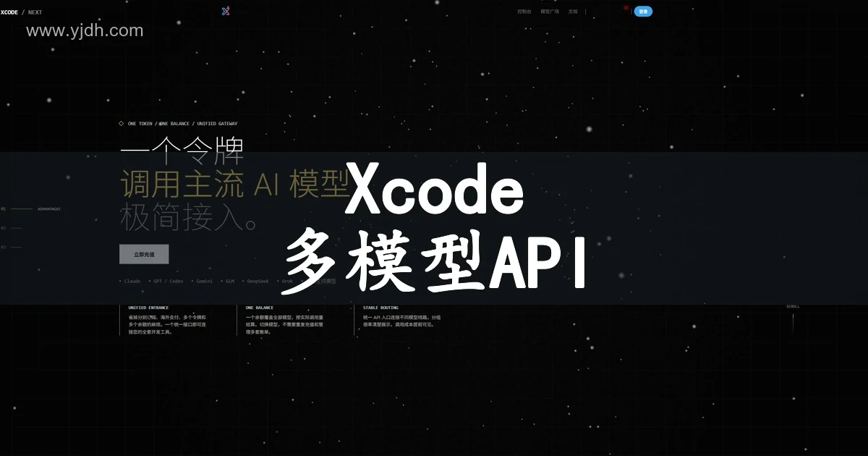Viewport: 868px width, 456px height.
Task: Click the Grok model label
Action: pos(287,281)
